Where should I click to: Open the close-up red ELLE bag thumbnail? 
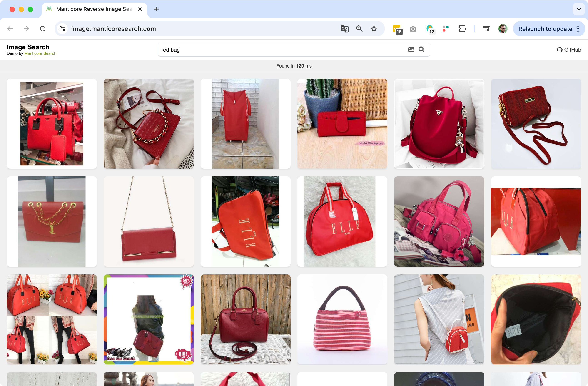click(x=536, y=221)
